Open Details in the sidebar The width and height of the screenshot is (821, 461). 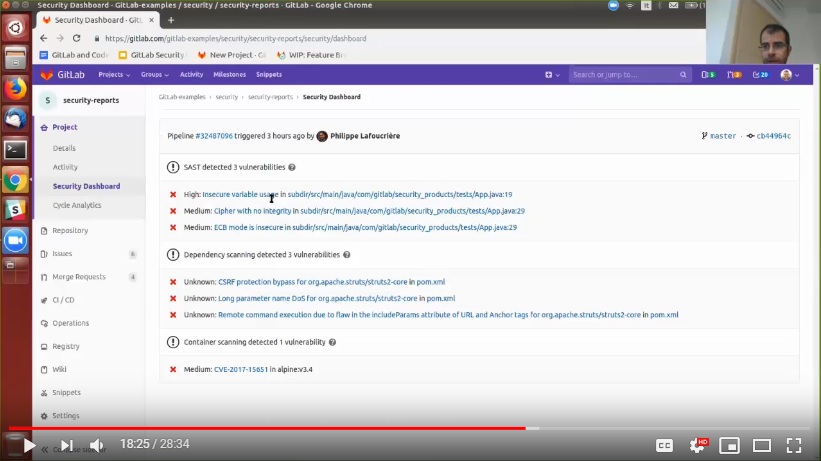point(64,148)
